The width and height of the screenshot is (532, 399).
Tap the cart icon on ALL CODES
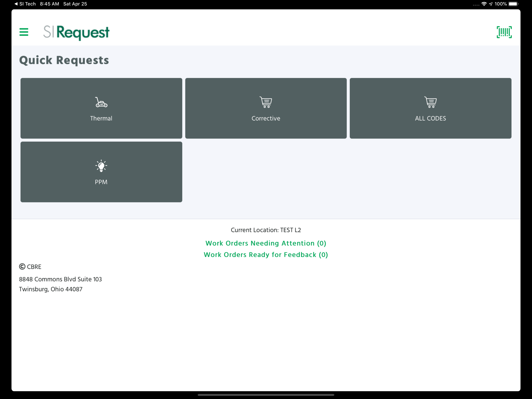(x=430, y=102)
